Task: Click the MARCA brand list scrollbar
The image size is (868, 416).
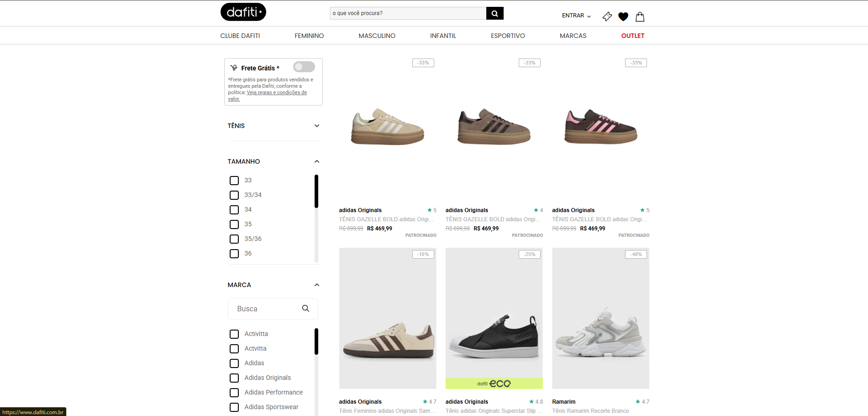Action: click(x=316, y=341)
